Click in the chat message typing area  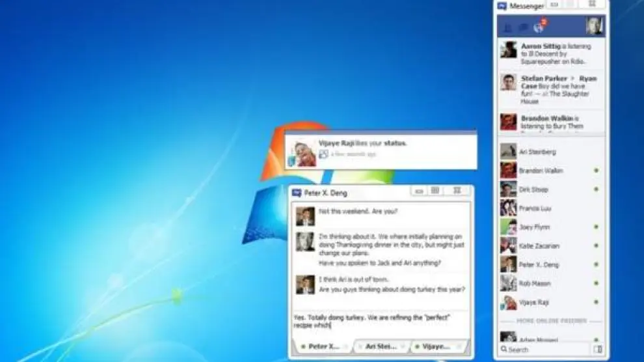pyautogui.click(x=381, y=324)
